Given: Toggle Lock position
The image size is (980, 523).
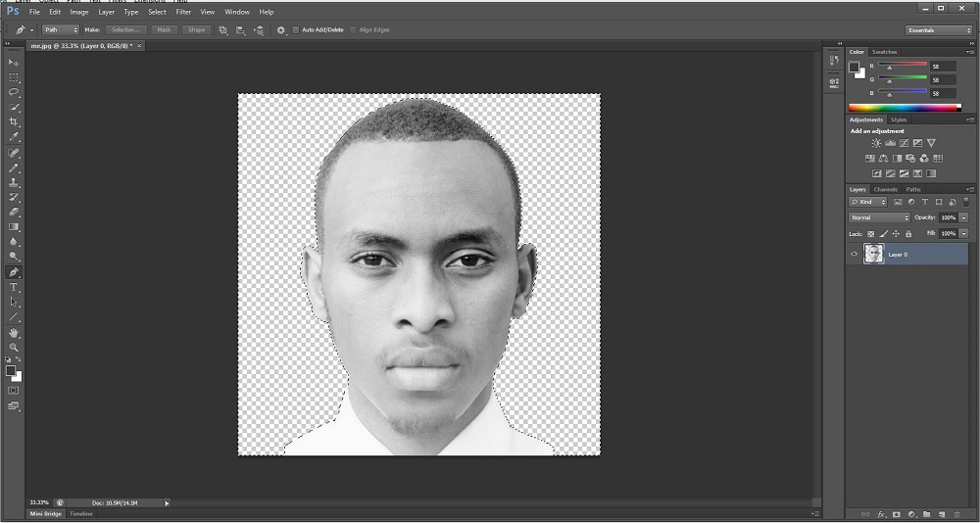Looking at the screenshot, I should (x=896, y=234).
